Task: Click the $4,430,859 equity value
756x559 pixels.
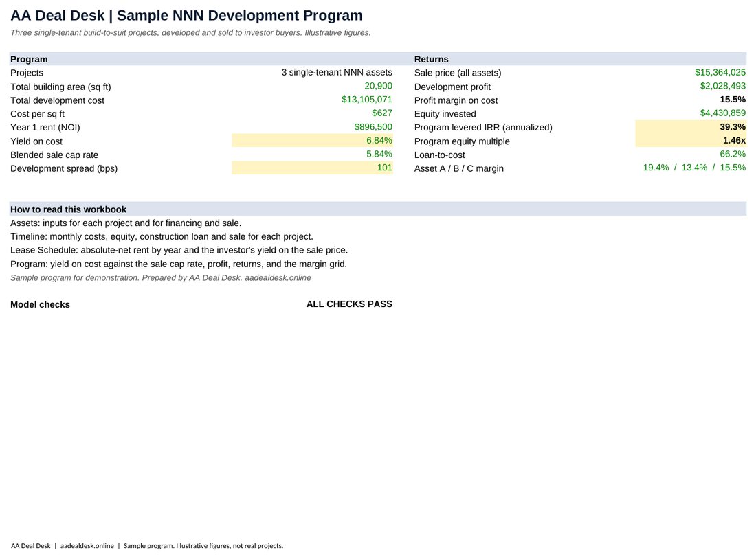Action: pyautogui.click(x=723, y=113)
